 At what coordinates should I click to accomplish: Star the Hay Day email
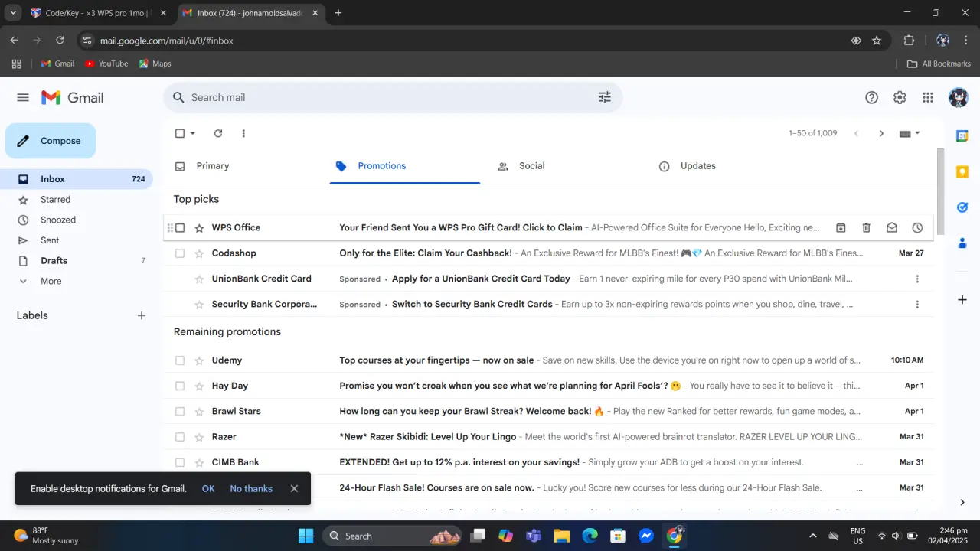coord(199,386)
